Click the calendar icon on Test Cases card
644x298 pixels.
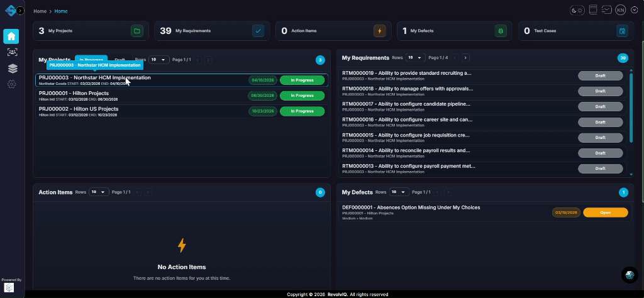(x=622, y=31)
